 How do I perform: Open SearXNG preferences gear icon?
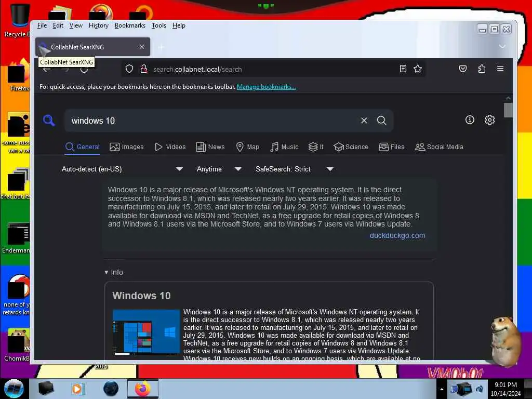click(x=489, y=120)
